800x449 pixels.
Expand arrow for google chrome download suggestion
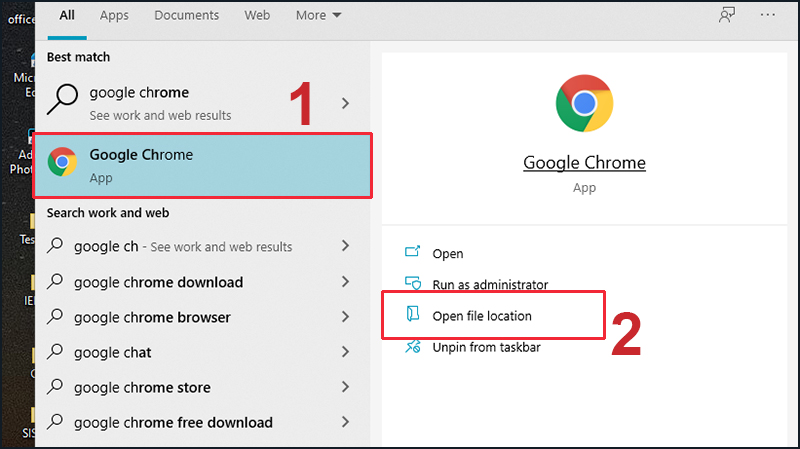point(346,282)
